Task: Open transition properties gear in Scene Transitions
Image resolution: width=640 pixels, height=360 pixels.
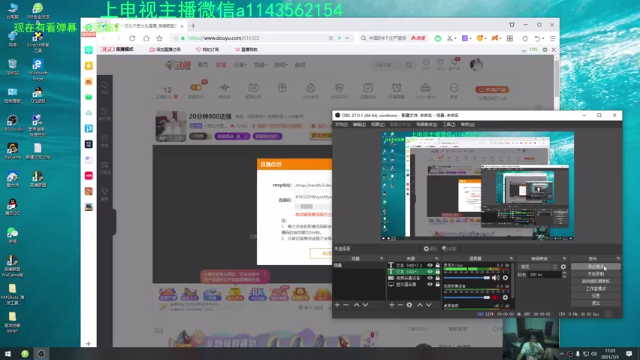Action: click(563, 267)
